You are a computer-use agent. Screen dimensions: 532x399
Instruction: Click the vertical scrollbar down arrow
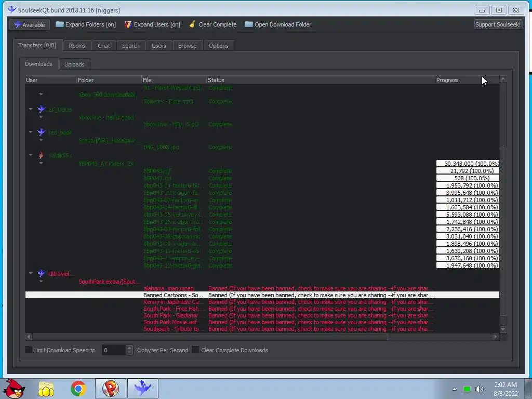click(x=503, y=329)
